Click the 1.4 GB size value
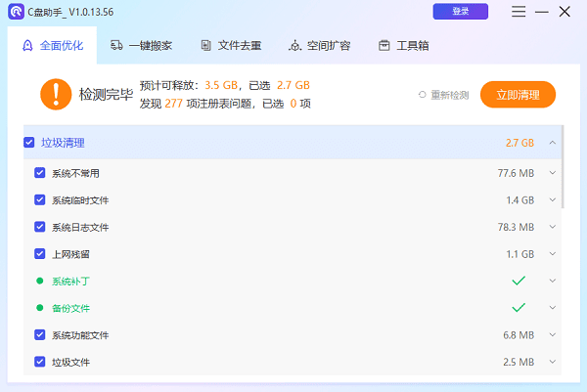Screen dimensions: 587x392 (520, 200)
